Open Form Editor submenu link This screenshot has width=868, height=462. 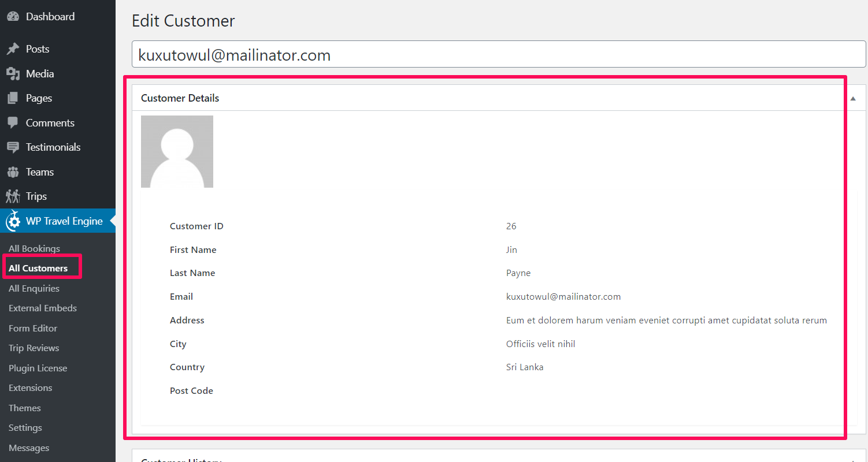pyautogui.click(x=33, y=329)
